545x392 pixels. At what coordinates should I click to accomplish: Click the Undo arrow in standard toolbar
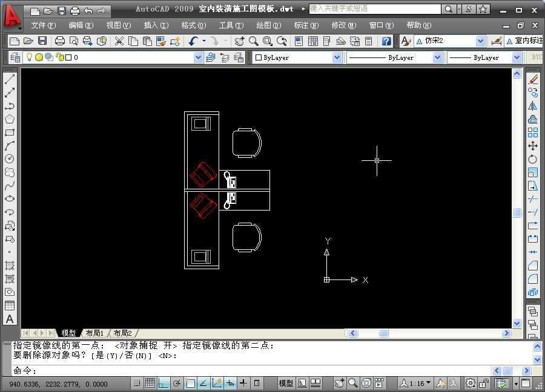[193, 41]
